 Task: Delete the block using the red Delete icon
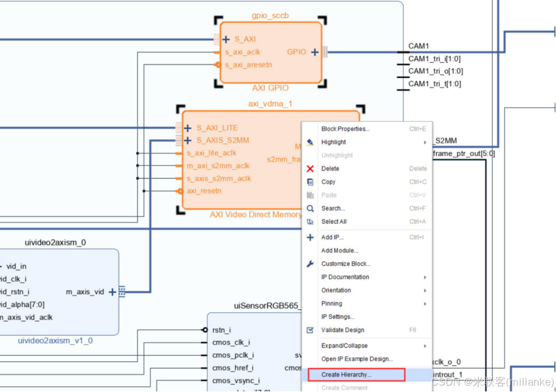310,169
